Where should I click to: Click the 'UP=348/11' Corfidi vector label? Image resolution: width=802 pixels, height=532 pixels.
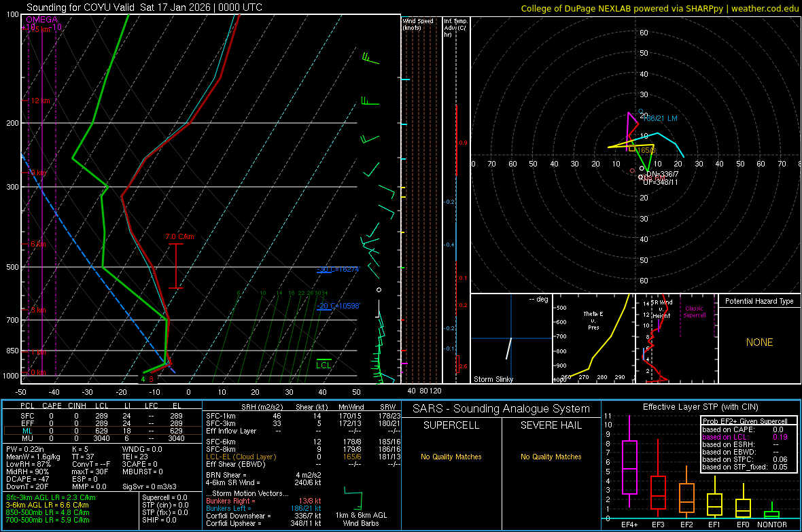click(x=661, y=182)
